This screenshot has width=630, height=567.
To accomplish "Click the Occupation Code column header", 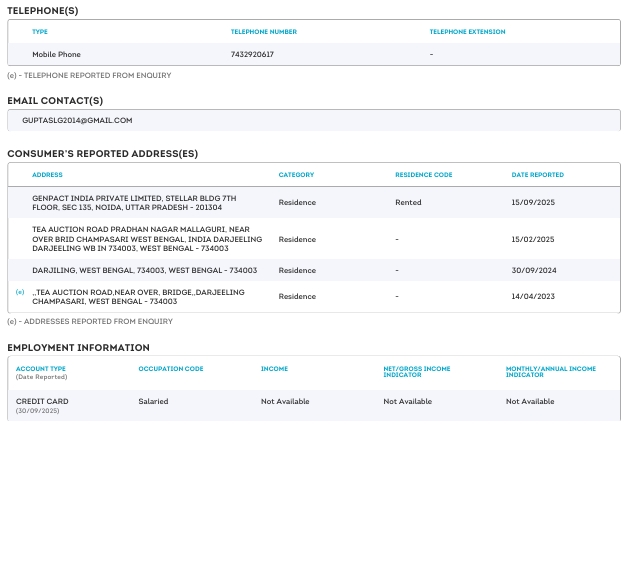I will [x=171, y=369].
